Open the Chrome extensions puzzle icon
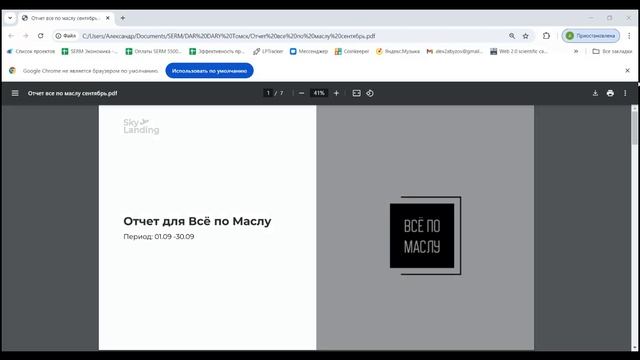 click(546, 36)
